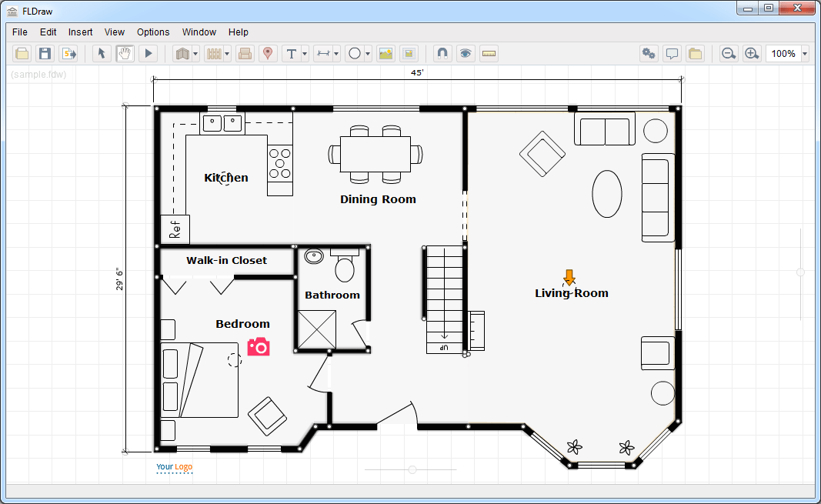Select the Bedroom label
Viewport: 821px width, 504px height.
point(243,324)
